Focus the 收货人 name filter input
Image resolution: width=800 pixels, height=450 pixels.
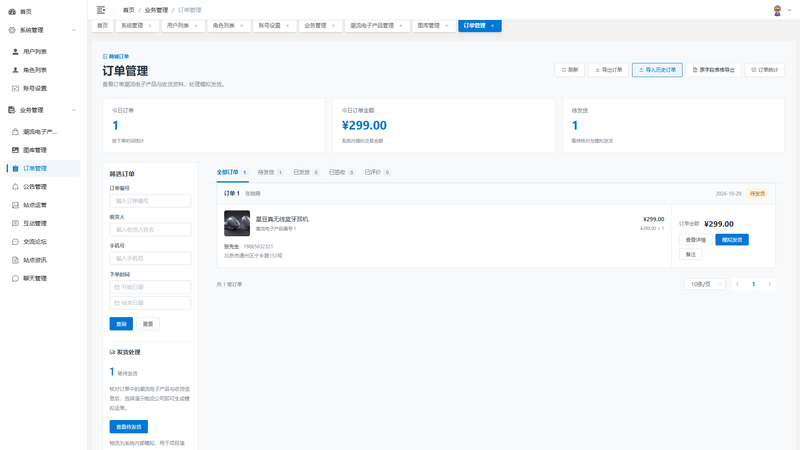click(151, 230)
